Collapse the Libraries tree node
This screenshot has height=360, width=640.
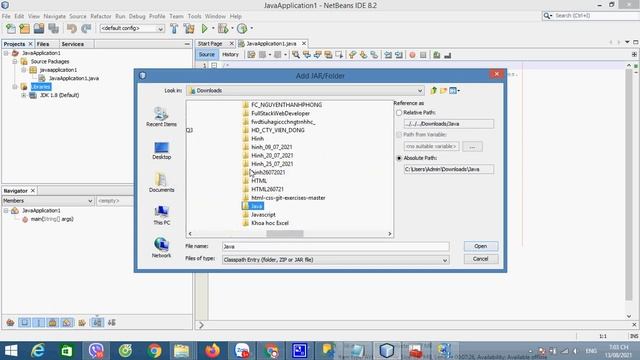[x=15, y=87]
